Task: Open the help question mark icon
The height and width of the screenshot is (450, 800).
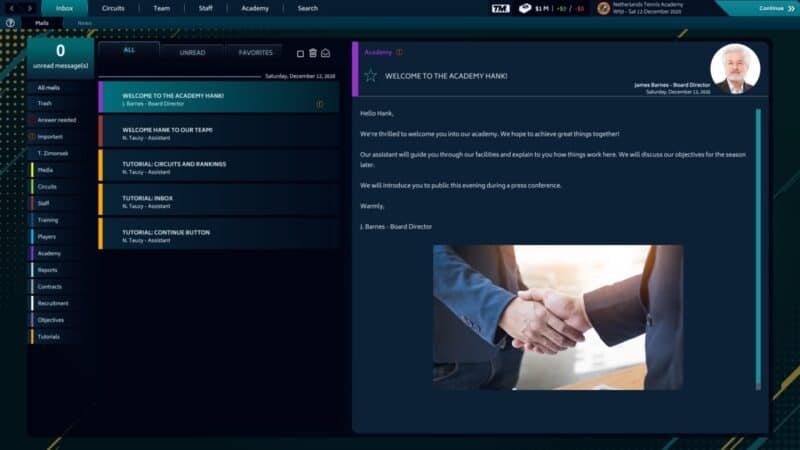Action: tap(10, 23)
